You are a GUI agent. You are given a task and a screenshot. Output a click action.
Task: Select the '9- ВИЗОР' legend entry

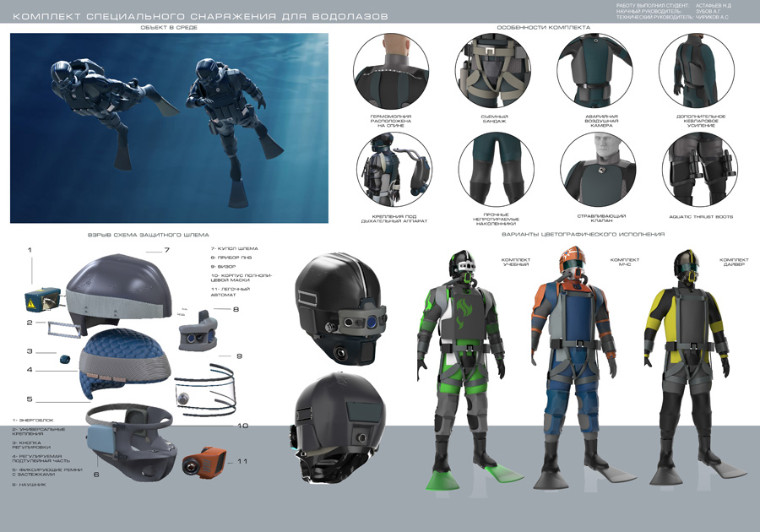tap(223, 267)
